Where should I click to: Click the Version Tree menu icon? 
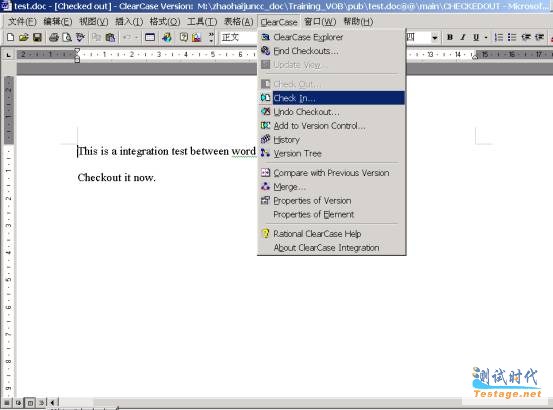(266, 153)
